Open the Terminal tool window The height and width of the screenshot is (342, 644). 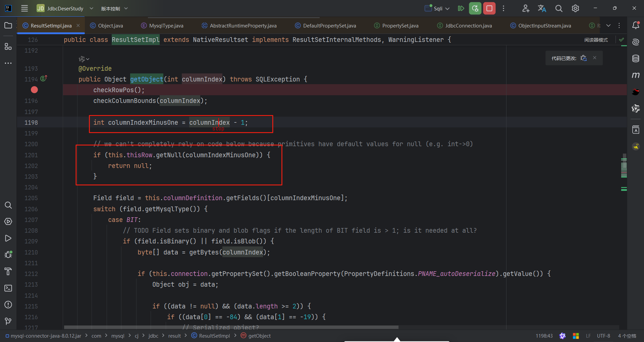(8, 288)
